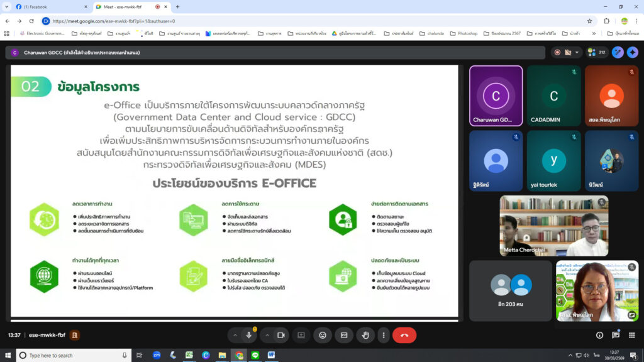Click the present screen icon
The height and width of the screenshot is (362, 644).
301,335
